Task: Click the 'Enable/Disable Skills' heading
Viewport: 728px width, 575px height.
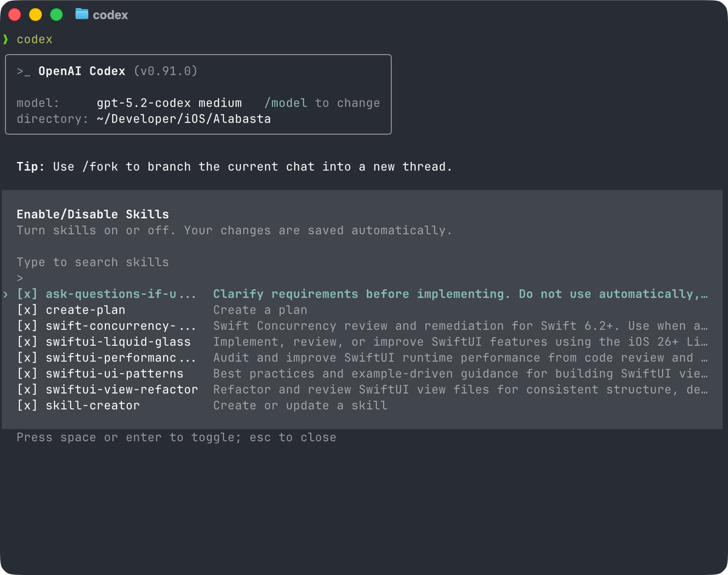Action: (x=93, y=214)
